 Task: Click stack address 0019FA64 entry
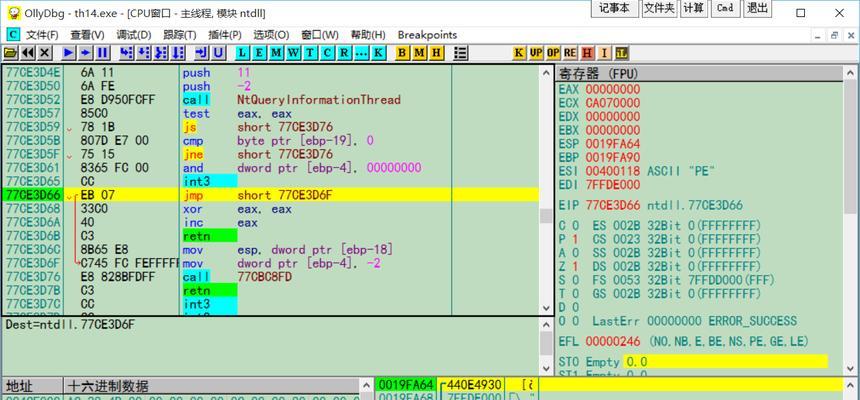click(406, 385)
